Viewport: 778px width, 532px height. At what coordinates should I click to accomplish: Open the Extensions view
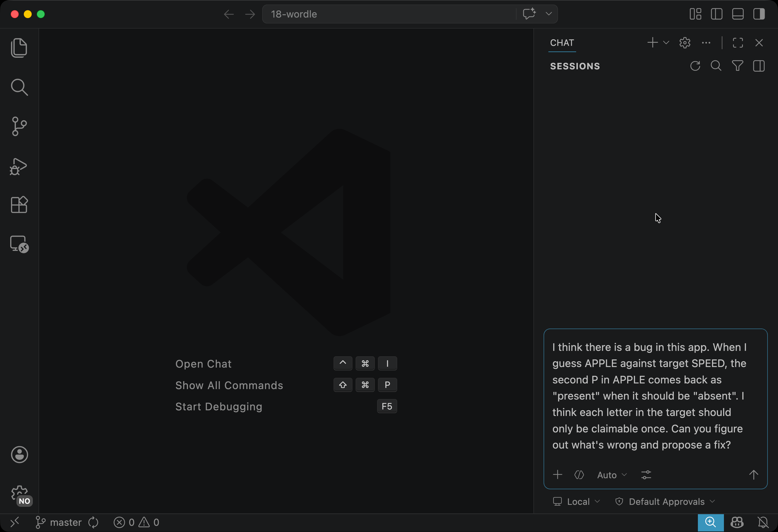19,204
